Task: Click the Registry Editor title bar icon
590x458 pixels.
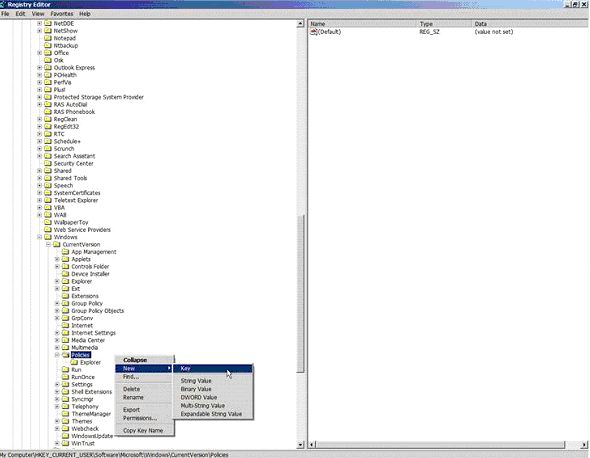Action: (2, 5)
